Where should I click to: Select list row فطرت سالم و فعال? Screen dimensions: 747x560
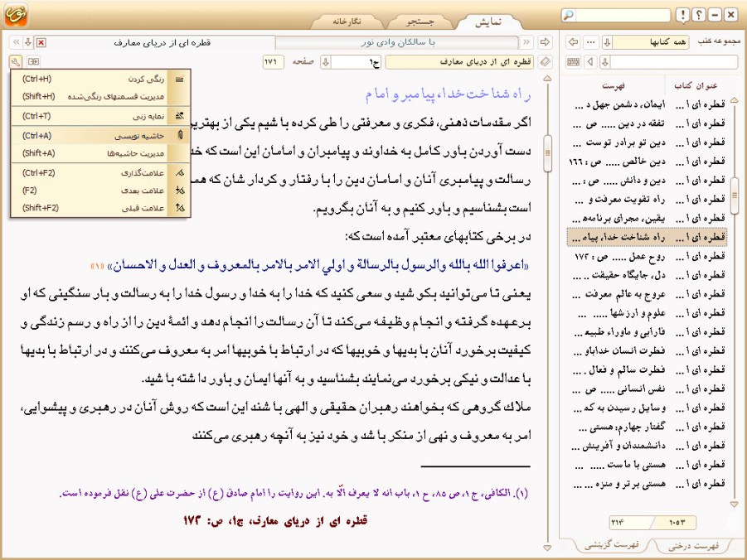(x=647, y=370)
